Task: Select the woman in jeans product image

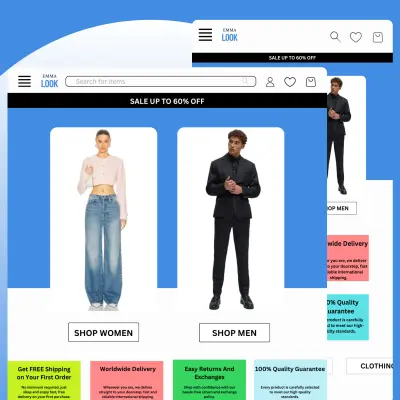Action: click(x=103, y=220)
